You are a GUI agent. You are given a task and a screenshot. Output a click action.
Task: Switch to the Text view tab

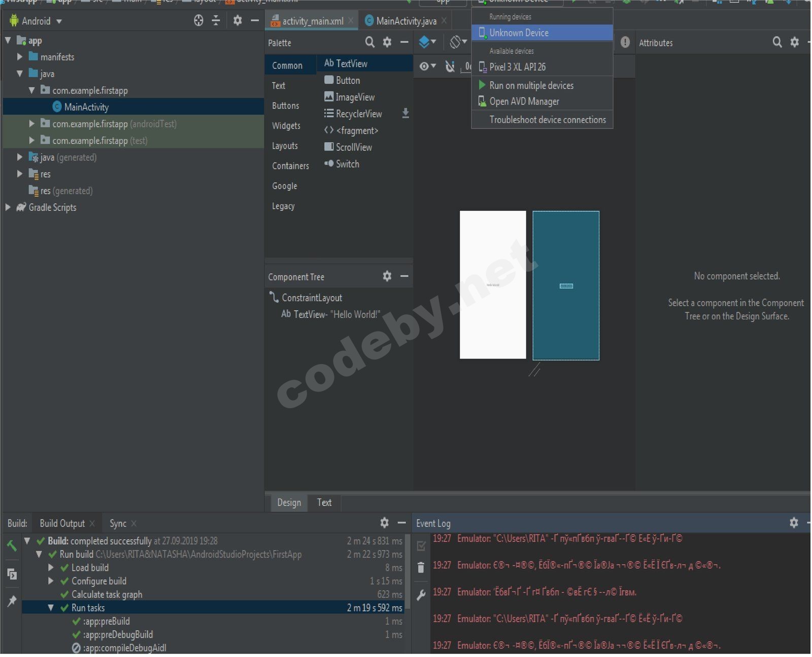(324, 503)
